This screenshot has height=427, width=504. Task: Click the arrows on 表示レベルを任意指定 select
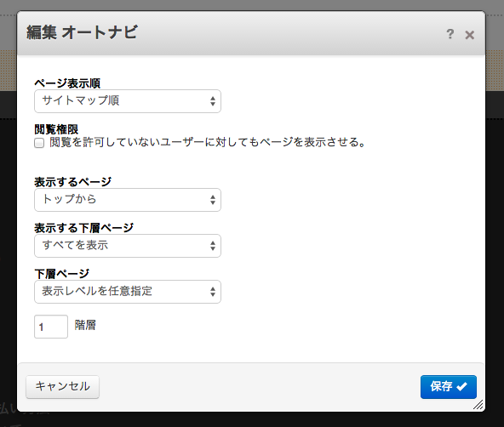[x=213, y=292]
